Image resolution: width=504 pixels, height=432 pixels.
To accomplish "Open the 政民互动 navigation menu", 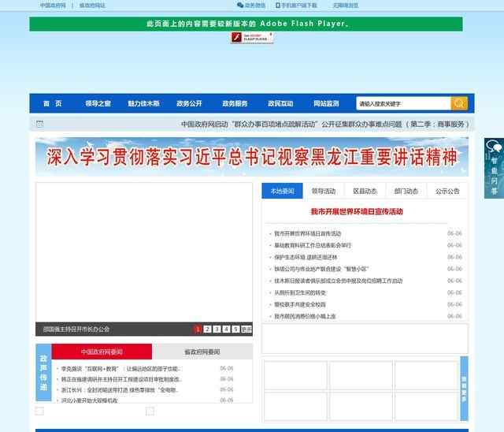I will 280,103.
